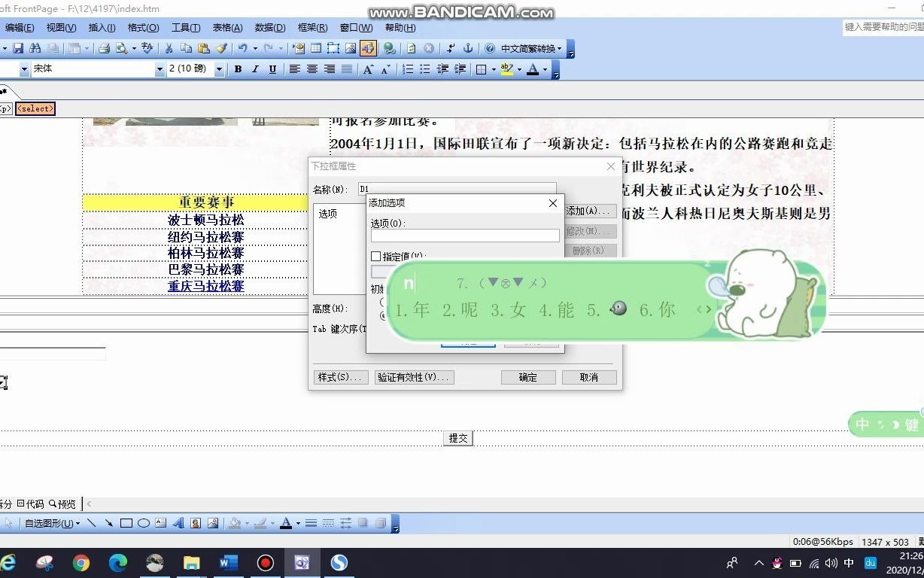Image resolution: width=924 pixels, height=578 pixels.
Task: Click the Format Painter icon
Action: point(223,48)
